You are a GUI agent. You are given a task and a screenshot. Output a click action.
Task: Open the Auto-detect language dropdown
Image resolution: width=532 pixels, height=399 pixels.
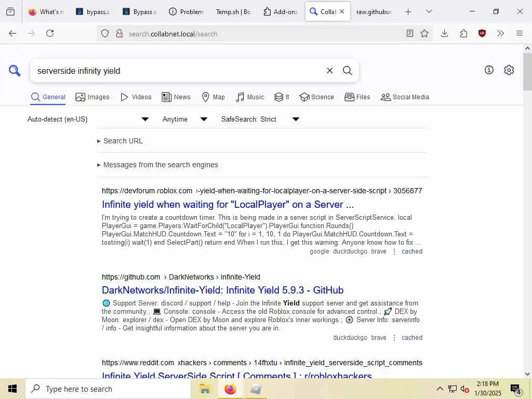tap(88, 119)
